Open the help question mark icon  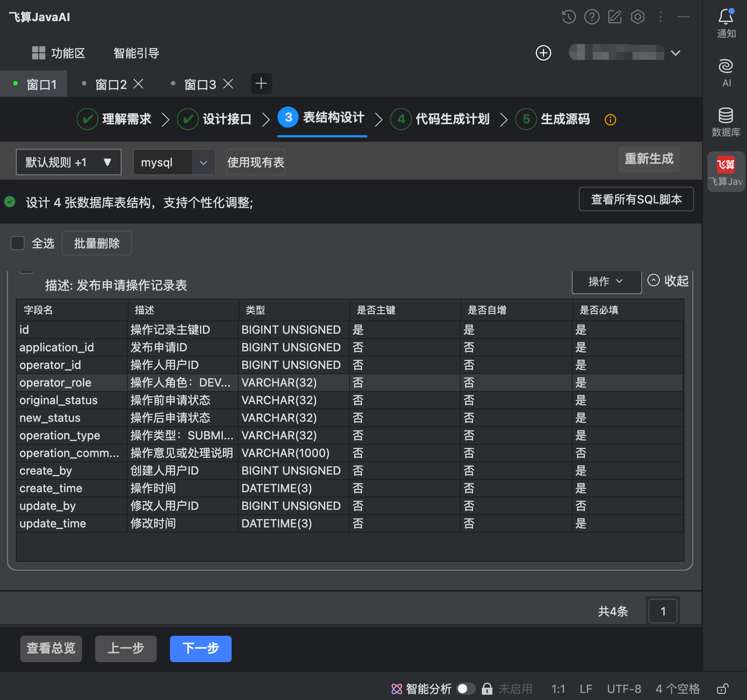click(592, 17)
